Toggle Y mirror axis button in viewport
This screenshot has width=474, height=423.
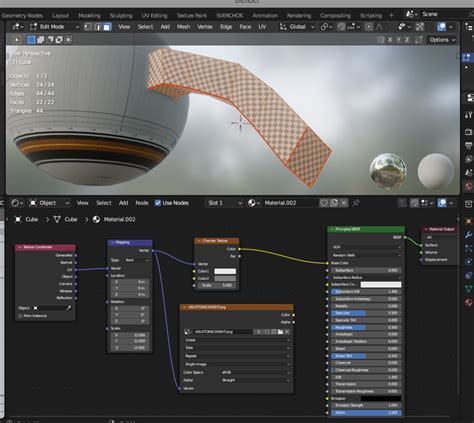pos(398,40)
